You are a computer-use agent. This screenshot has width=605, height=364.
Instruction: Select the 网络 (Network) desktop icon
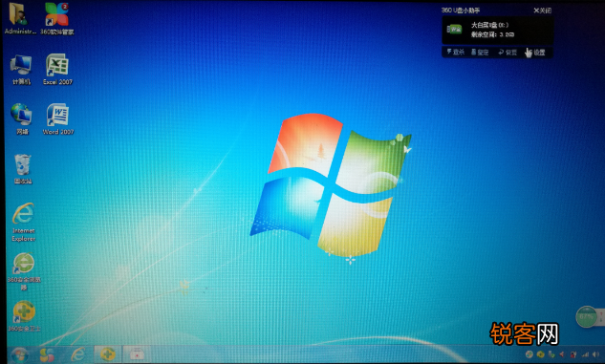click(x=22, y=118)
